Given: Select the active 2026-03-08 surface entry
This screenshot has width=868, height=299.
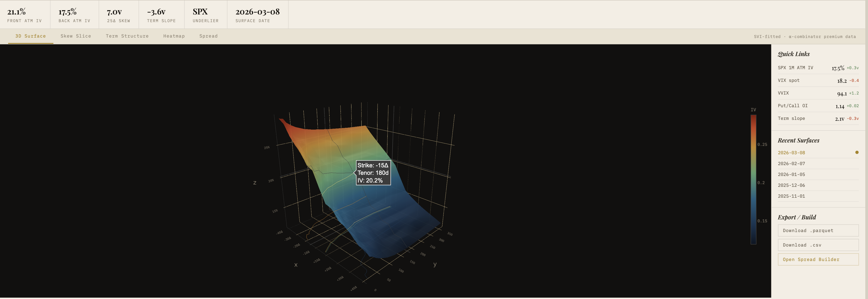Looking at the screenshot, I should click(791, 153).
